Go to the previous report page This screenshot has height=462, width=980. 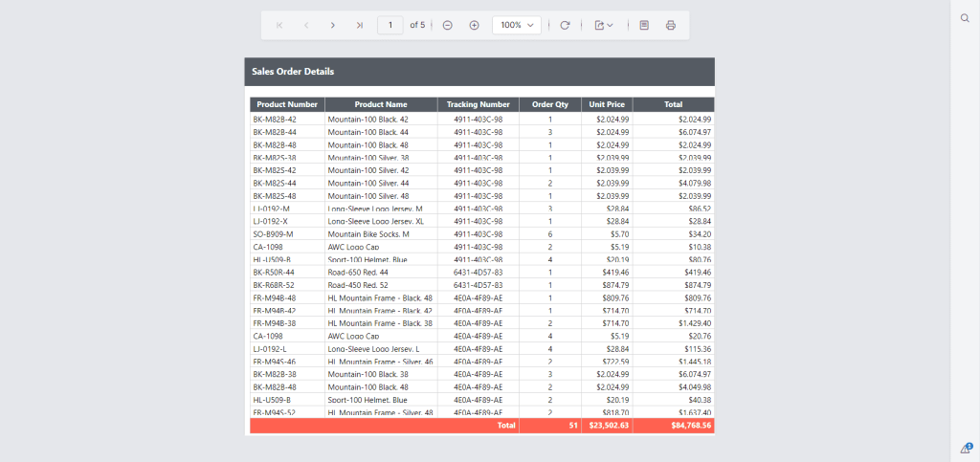click(306, 25)
